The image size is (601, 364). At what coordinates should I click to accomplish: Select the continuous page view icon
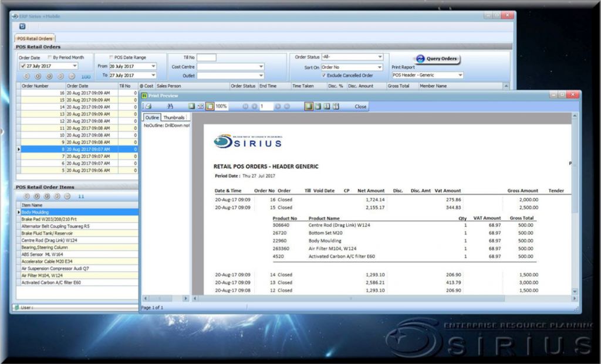[318, 107]
